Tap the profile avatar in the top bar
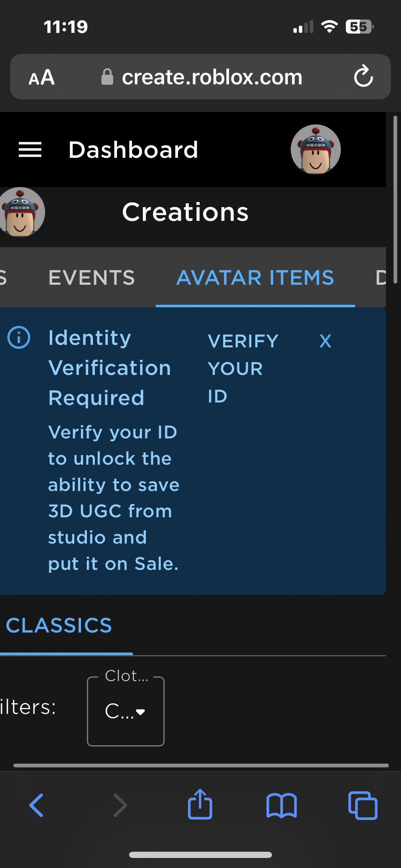This screenshot has height=868, width=401. coord(315,149)
